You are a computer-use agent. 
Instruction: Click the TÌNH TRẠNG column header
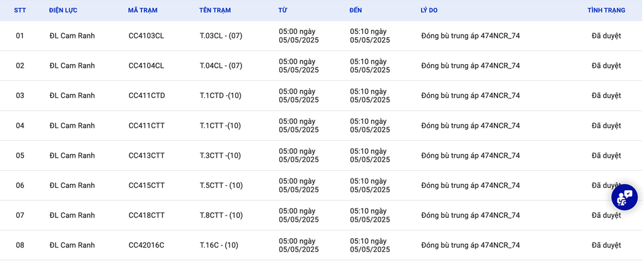click(606, 11)
